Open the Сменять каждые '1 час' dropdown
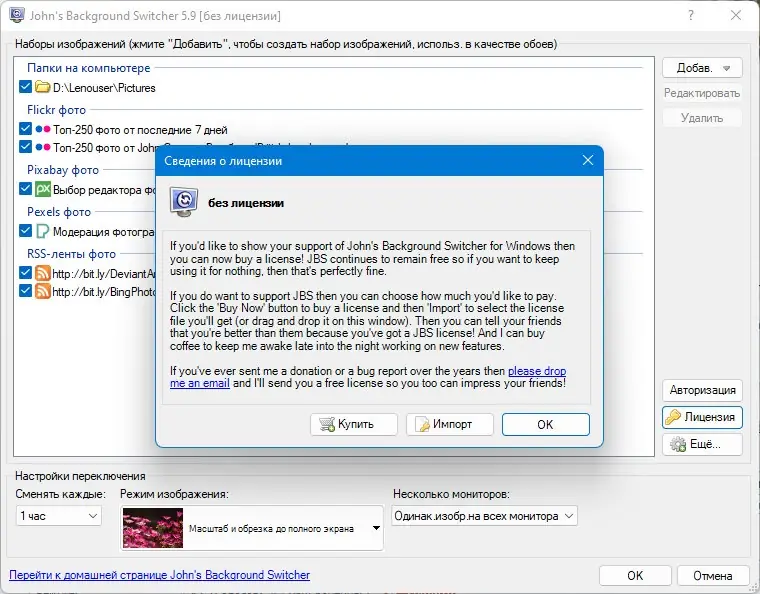Image resolution: width=760 pixels, height=594 pixels. pyautogui.click(x=59, y=516)
